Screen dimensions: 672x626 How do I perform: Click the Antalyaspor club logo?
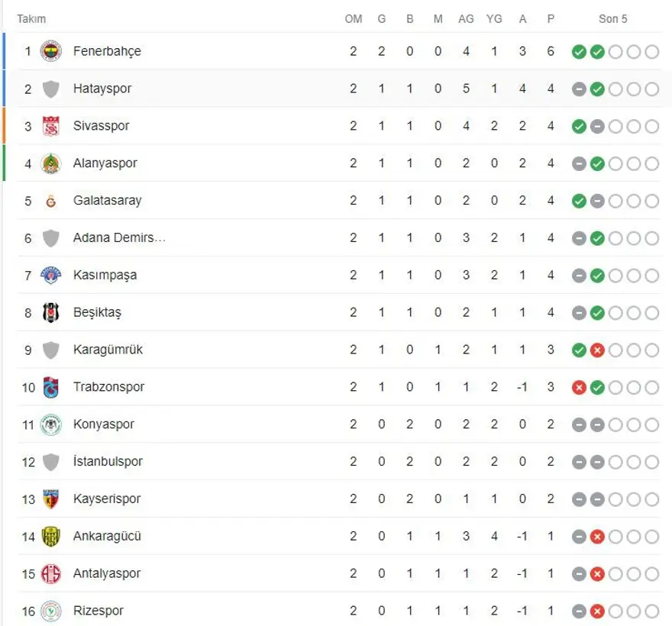pos(50,574)
